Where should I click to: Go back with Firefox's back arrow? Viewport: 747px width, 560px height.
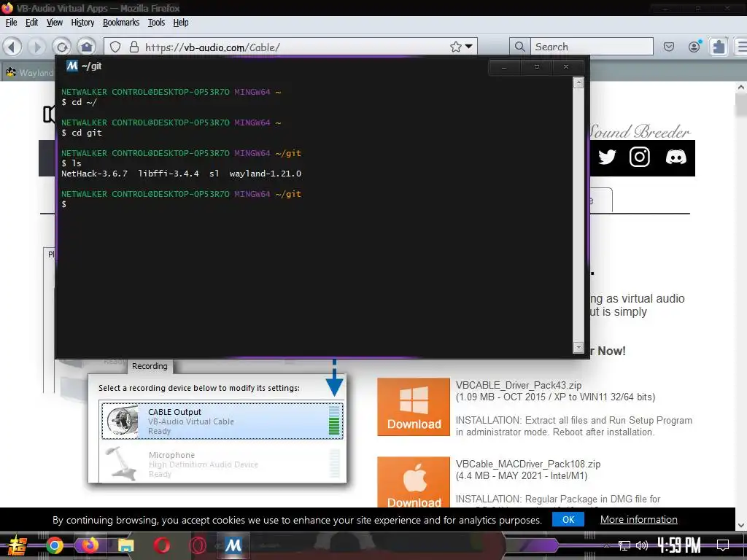pos(13,47)
